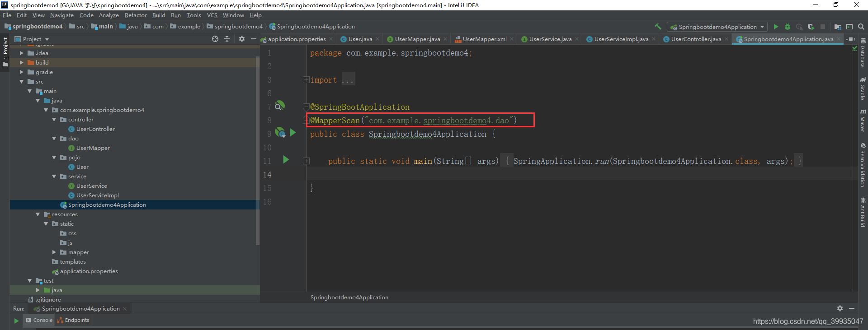Minimize the Run tool window
Image resolution: width=868 pixels, height=330 pixels.
click(852, 308)
